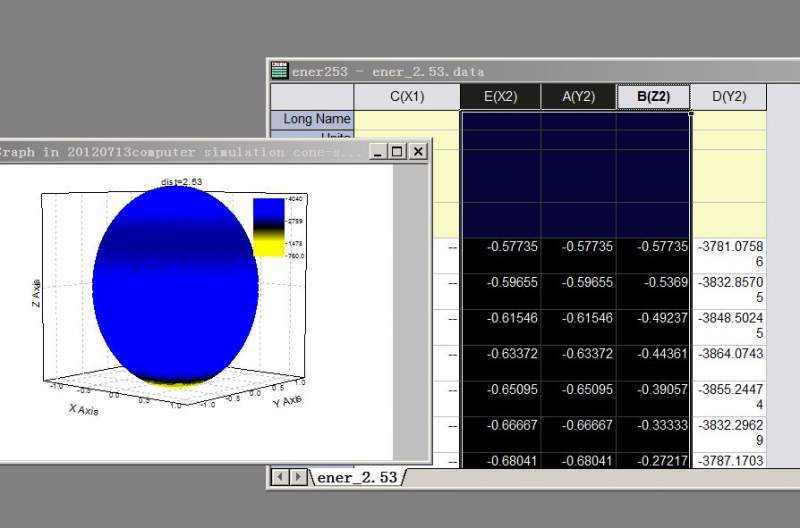The image size is (800, 528).
Task: Select the B(Z2) column header
Action: pos(654,96)
